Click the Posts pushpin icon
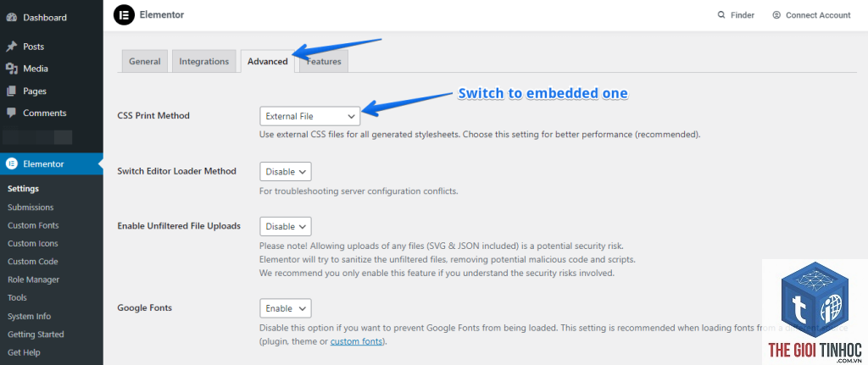This screenshot has width=868, height=365. [12, 47]
